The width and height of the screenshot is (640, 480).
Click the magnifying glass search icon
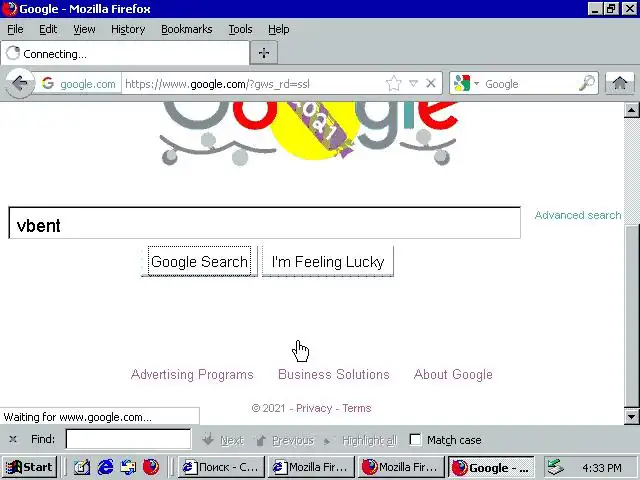(587, 83)
